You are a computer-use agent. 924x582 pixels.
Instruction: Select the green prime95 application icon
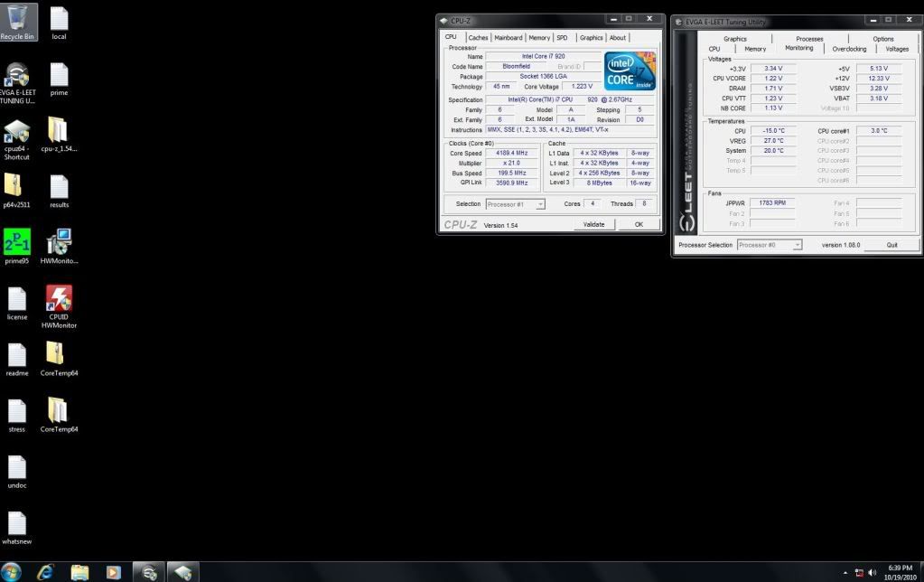tap(17, 247)
